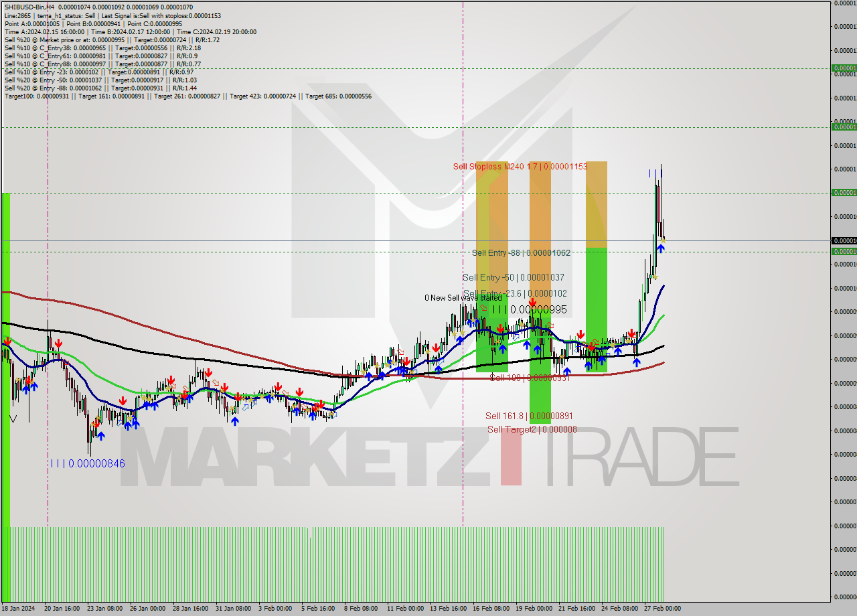
Task: Click the '11 Feb 00:00' time axis label
Action: 405,609
